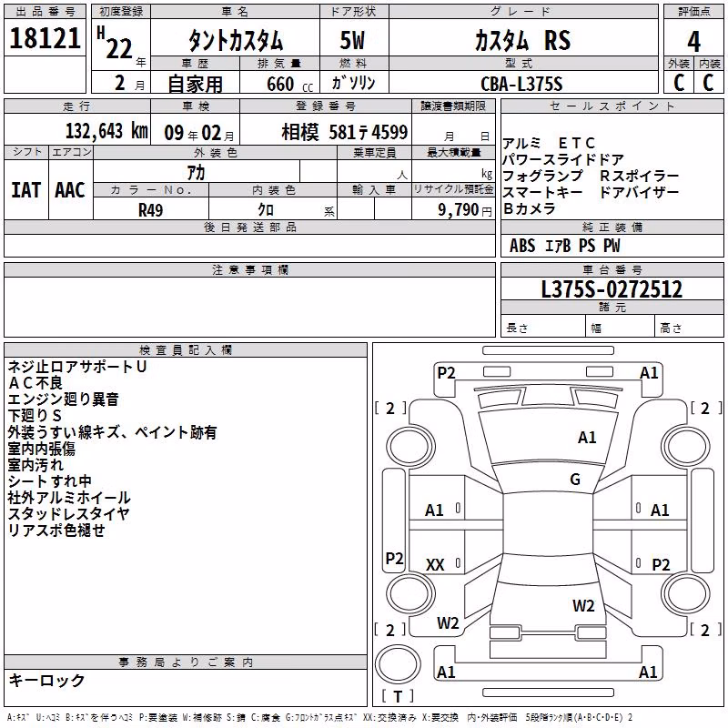Select inspector note エンジン廻り異音
This screenshot has width=728, height=728.
point(63,399)
